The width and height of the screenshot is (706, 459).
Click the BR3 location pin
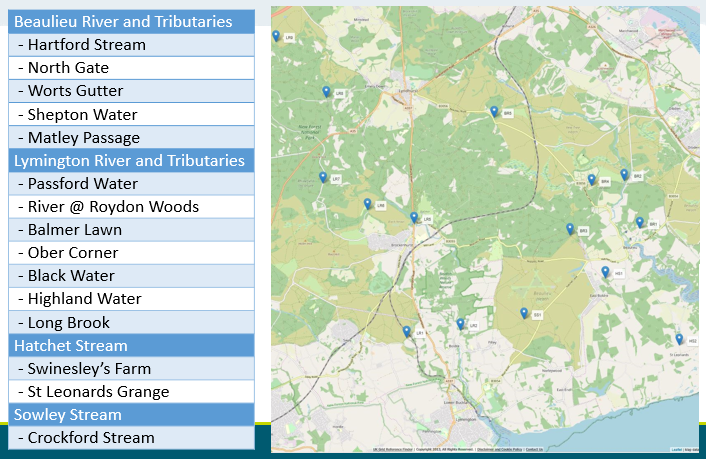coord(570,229)
